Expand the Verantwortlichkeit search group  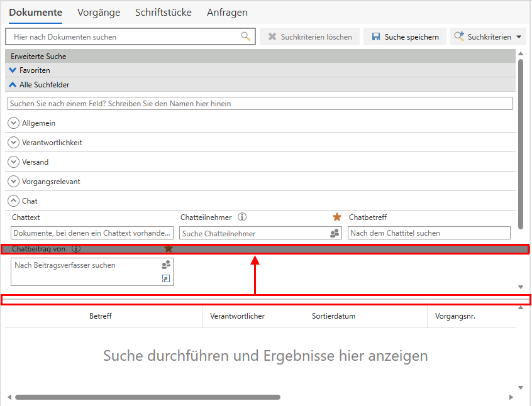14,143
